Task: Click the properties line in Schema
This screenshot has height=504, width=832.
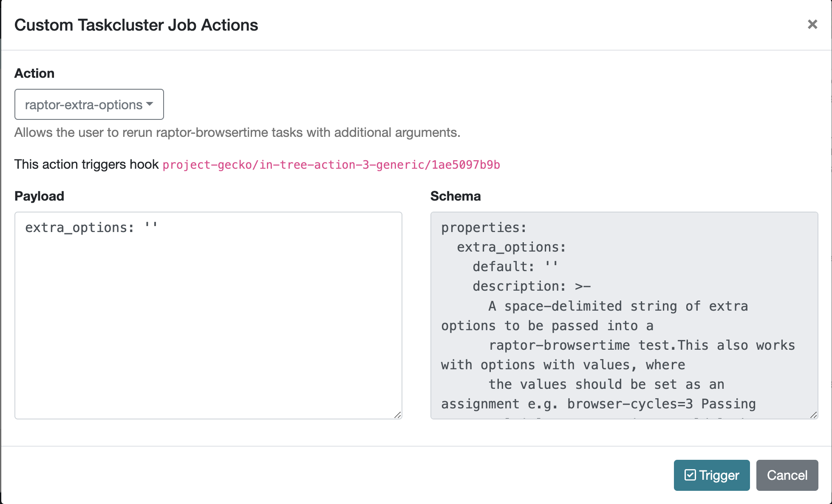Action: (484, 228)
